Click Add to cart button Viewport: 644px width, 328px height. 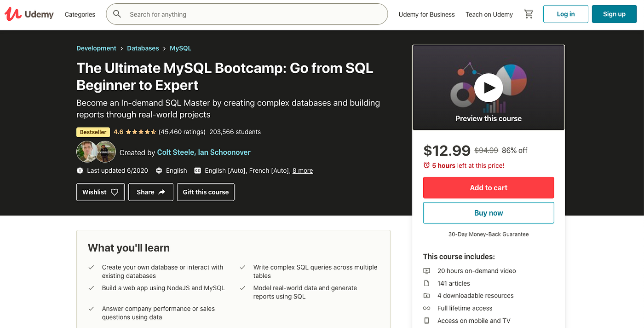pyautogui.click(x=489, y=187)
